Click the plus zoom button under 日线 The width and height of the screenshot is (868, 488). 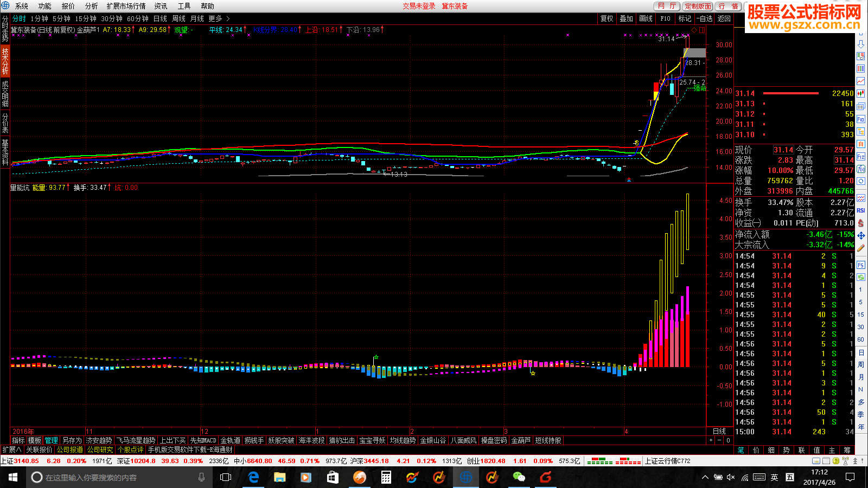click(711, 440)
